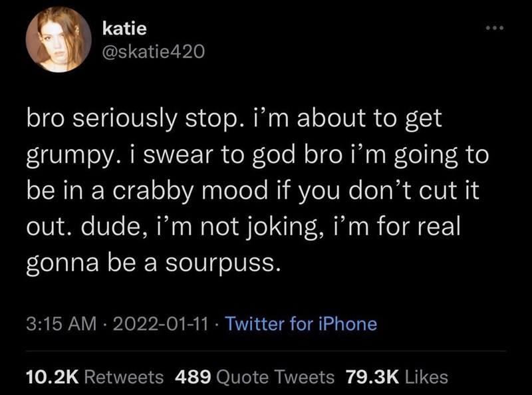Click the @skatie420 handle
Screen dimensions: 532x395
pyautogui.click(x=150, y=52)
